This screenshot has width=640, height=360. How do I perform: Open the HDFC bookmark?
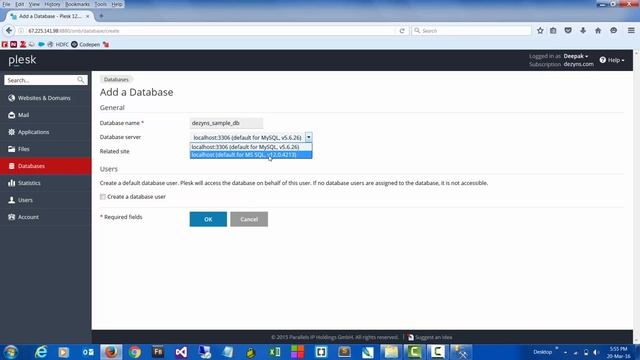pyautogui.click(x=58, y=44)
